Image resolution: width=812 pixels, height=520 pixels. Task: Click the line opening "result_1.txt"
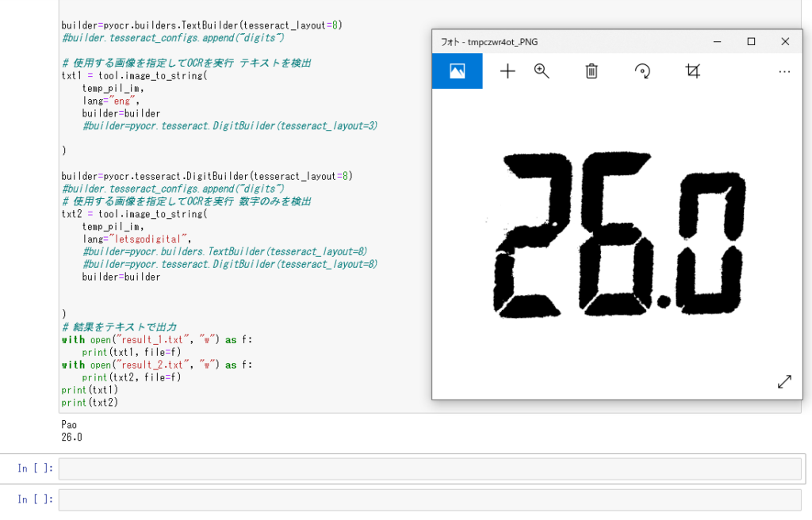coord(157,340)
